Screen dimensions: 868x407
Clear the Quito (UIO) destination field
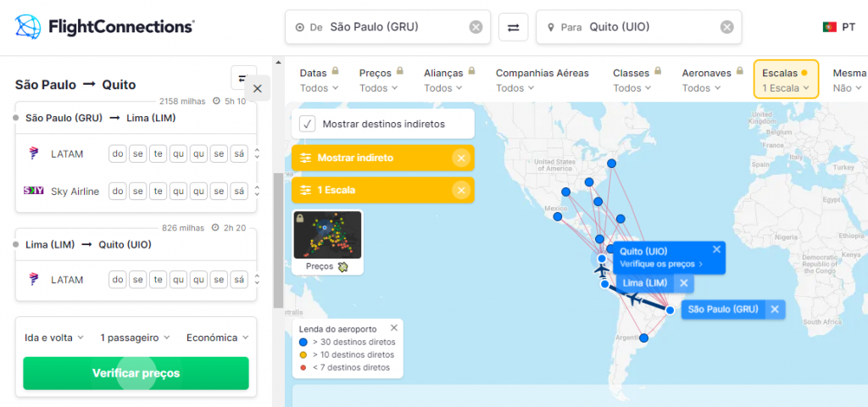(x=726, y=27)
